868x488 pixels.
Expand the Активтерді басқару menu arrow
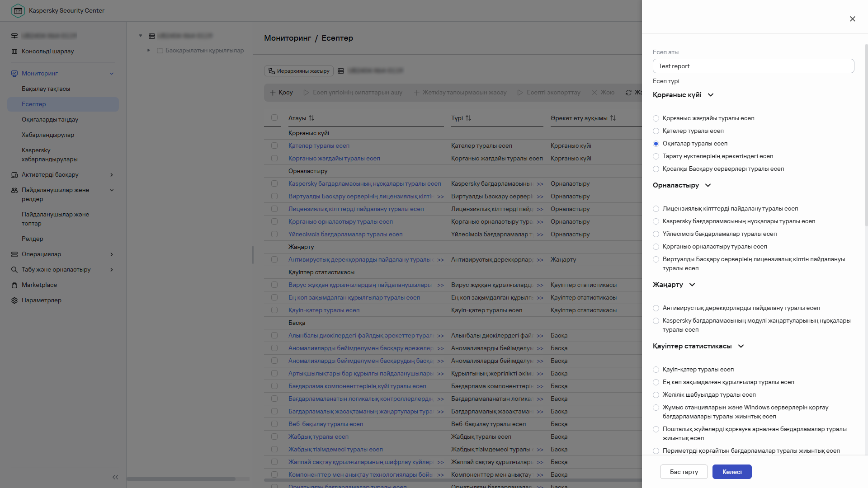click(112, 175)
